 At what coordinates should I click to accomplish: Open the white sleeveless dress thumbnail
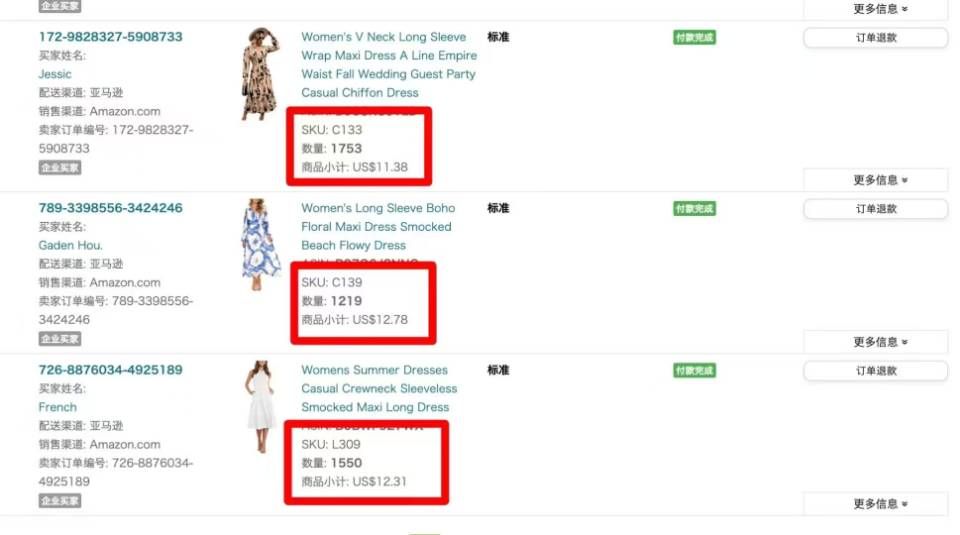click(x=261, y=406)
